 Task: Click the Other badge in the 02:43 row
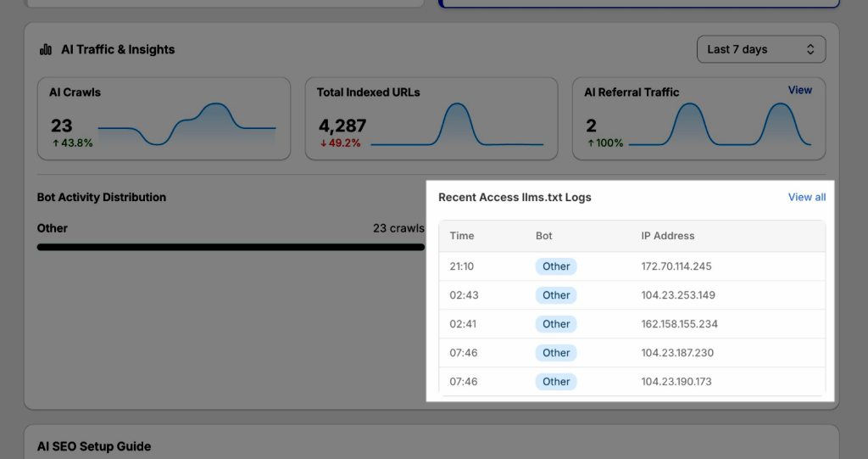(556, 295)
